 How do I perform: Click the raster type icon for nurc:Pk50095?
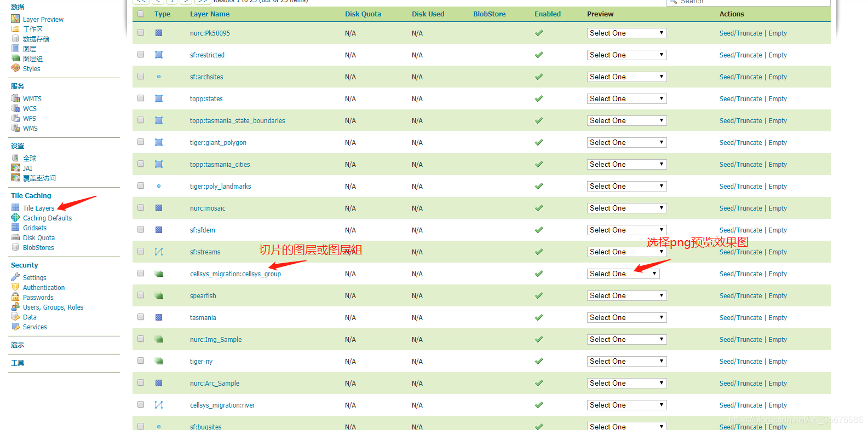159,33
